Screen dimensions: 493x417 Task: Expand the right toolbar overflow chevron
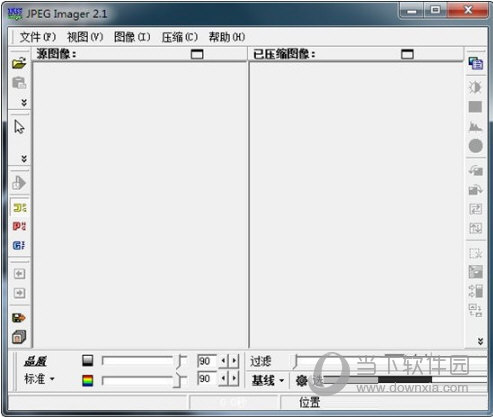pyautogui.click(x=480, y=341)
